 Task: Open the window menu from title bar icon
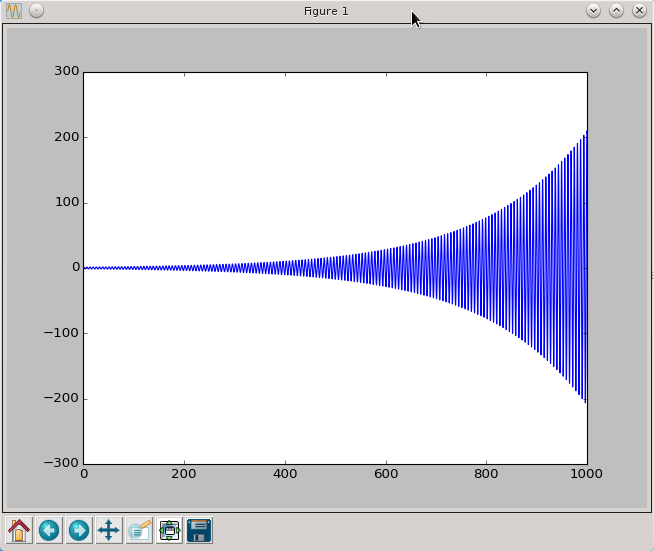14,10
